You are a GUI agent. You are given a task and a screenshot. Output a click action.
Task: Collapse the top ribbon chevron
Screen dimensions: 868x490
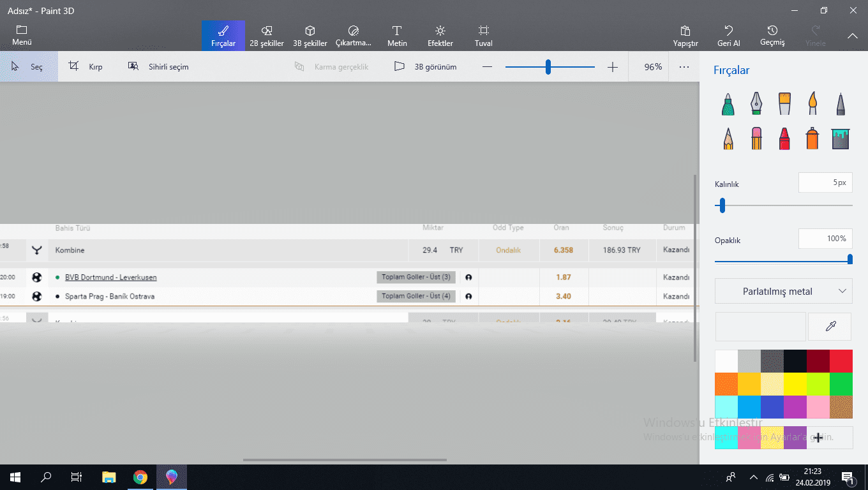pos(852,36)
